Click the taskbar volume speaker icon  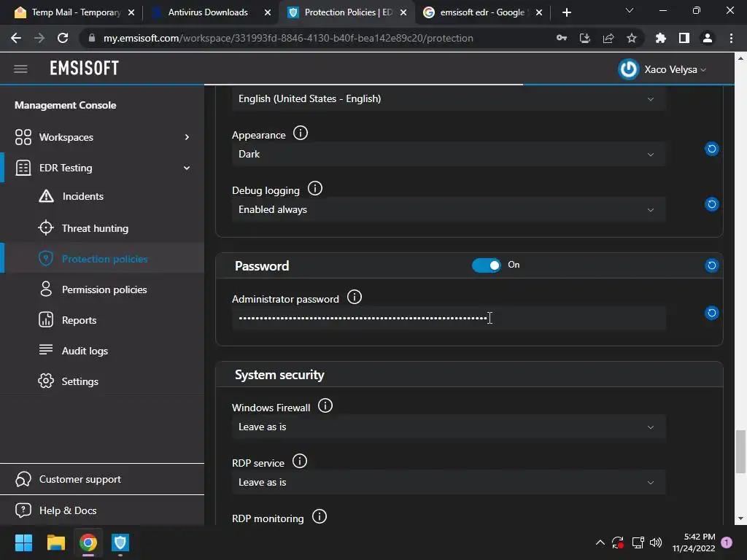[656, 542]
